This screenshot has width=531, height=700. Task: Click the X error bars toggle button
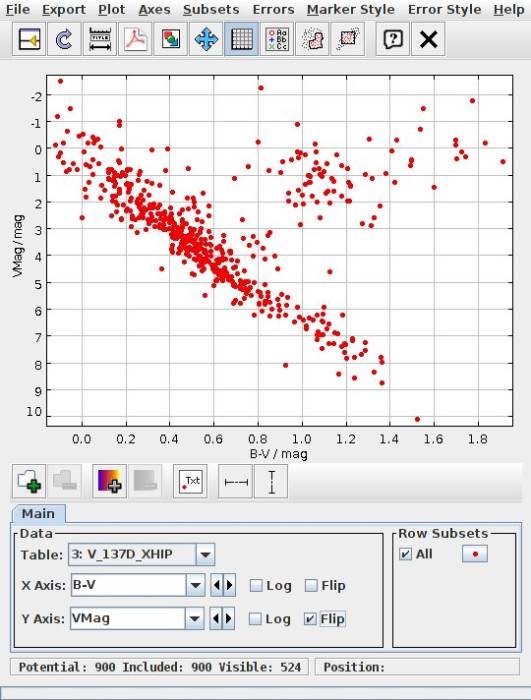[x=236, y=481]
